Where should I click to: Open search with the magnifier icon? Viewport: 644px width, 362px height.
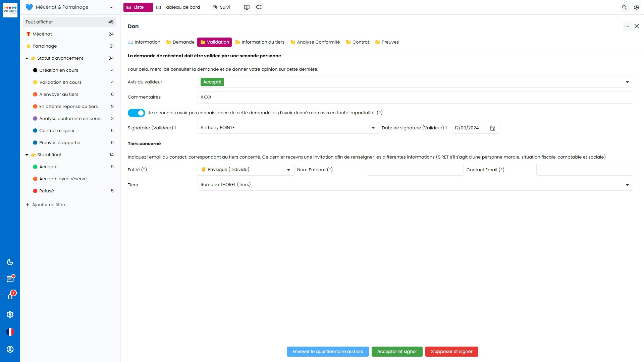[x=624, y=7]
